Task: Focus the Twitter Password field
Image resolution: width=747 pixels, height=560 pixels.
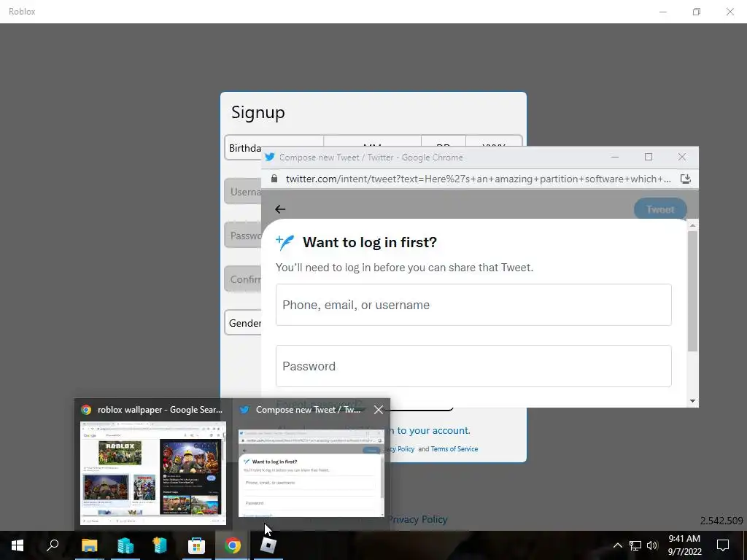Action: [x=473, y=366]
